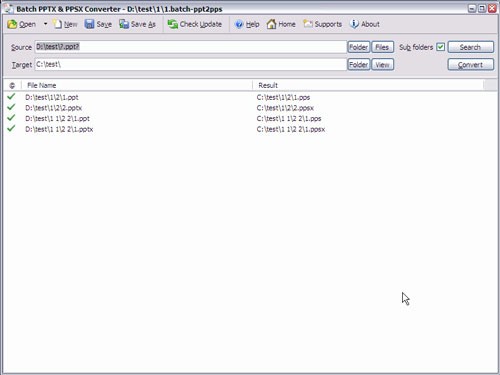This screenshot has height=375, width=500.
Task: Click the checkmark beside D:\test\1 1\2 2\1.ppt
Action: coord(11,118)
